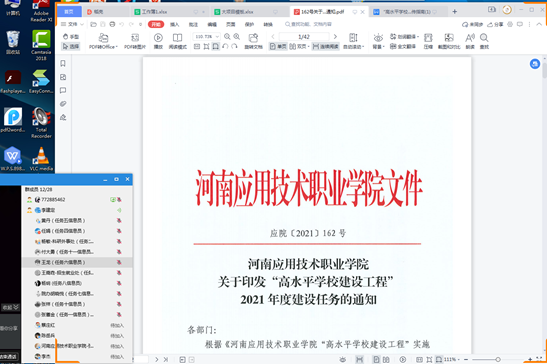This screenshot has width=547, height=364.
Task: Open the Edit ribbon tab
Action: click(x=212, y=24)
